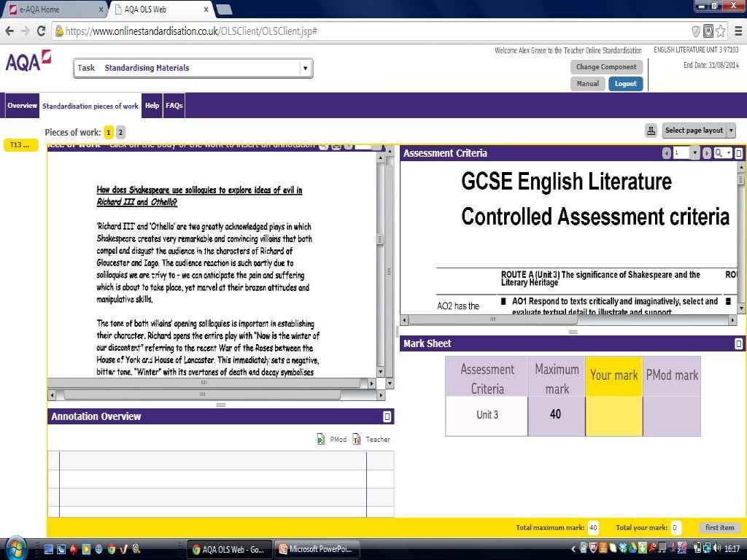The height and width of the screenshot is (560, 747).
Task: Maximise the Assessment Criteria panel
Action: [x=738, y=153]
